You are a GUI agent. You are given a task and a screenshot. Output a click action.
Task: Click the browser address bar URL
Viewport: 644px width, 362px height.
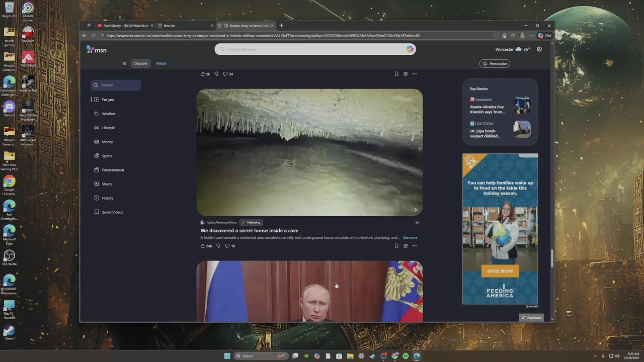click(x=294, y=36)
